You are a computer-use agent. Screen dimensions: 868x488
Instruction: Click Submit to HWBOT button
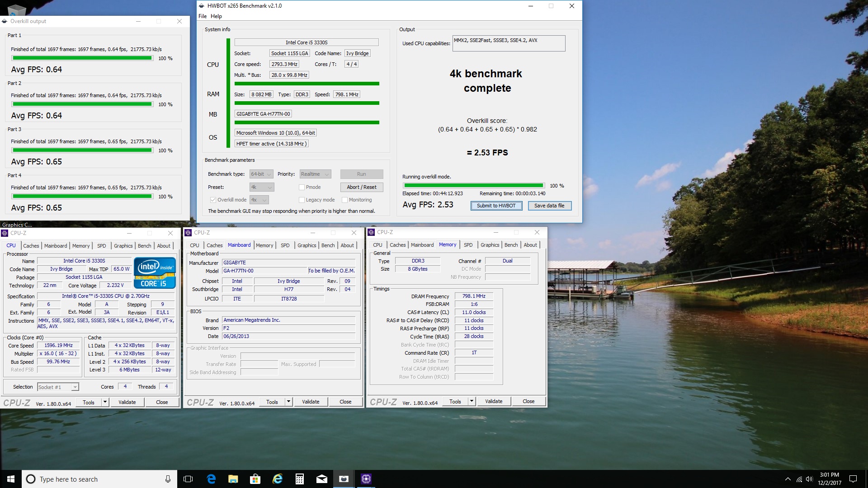click(x=496, y=206)
